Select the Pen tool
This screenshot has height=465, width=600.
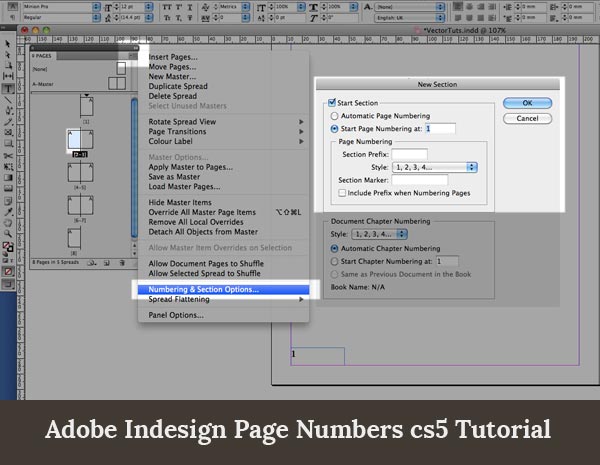(x=8, y=111)
